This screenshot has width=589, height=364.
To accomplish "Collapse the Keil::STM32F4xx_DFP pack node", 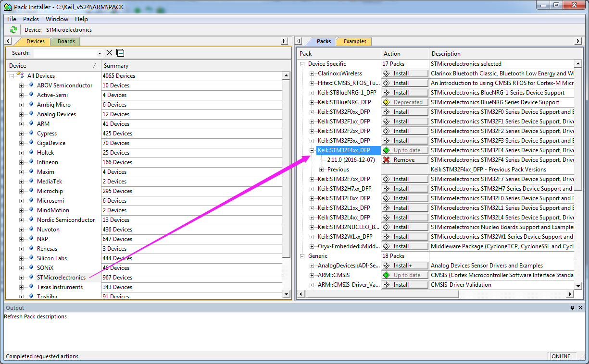I will [312, 150].
